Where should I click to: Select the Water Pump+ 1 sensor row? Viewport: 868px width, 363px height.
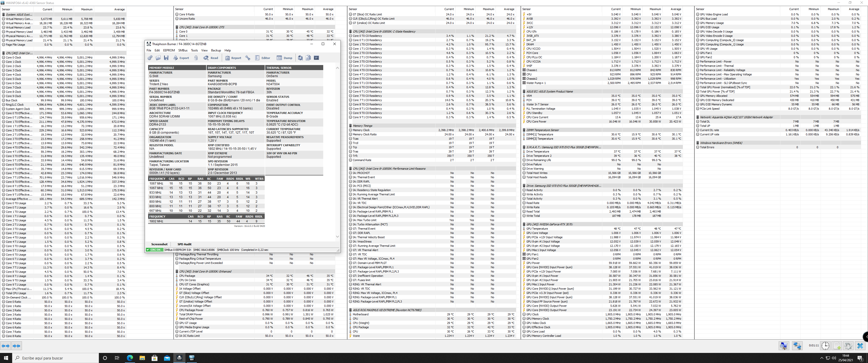[603, 83]
